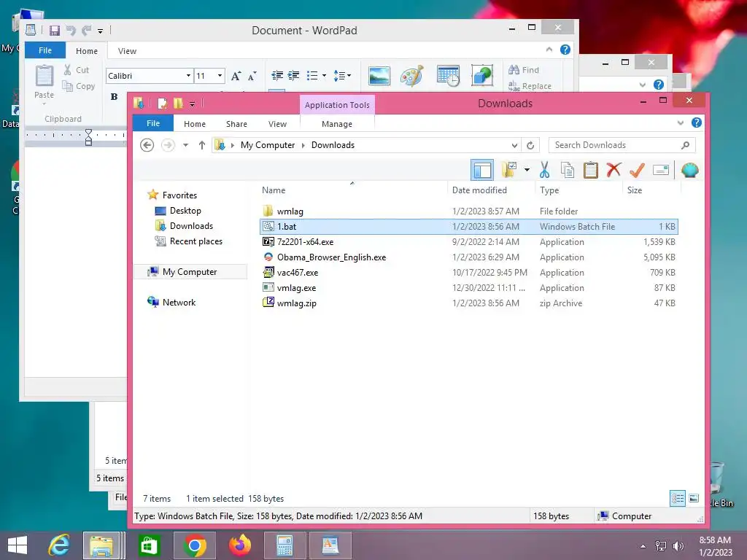Click the Windows Start button
The image size is (747, 560).
tap(18, 545)
